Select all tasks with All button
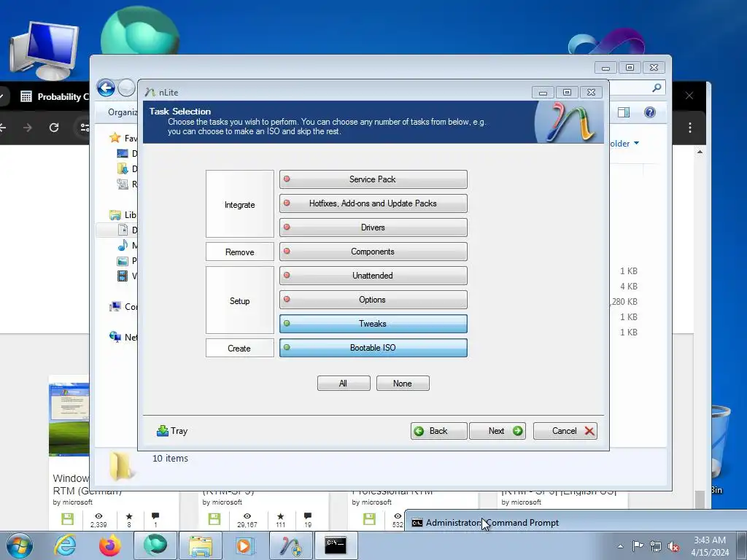Image resolution: width=747 pixels, height=560 pixels. (344, 384)
